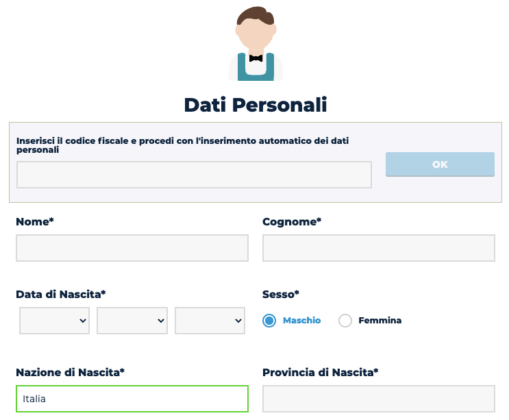Open the middle birth date dropdown

click(132, 321)
